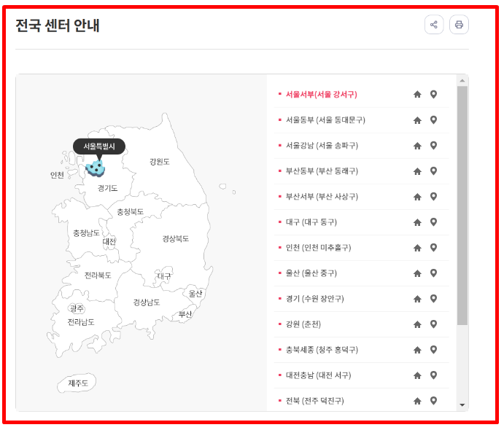Click the center list scrollbar down arrow
The image size is (504, 430).
tap(462, 405)
